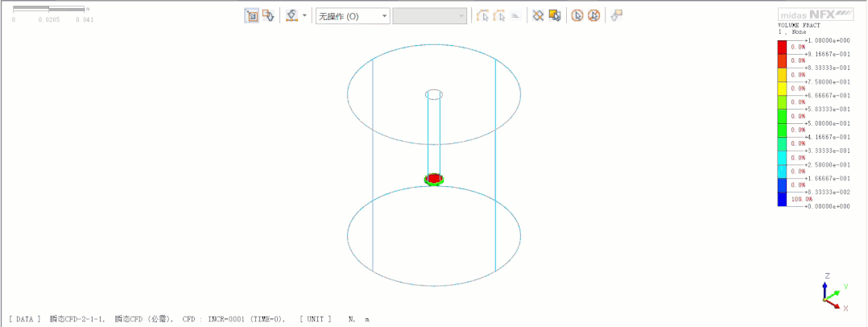
Task: Click the red fluid region in the model
Action: click(434, 177)
